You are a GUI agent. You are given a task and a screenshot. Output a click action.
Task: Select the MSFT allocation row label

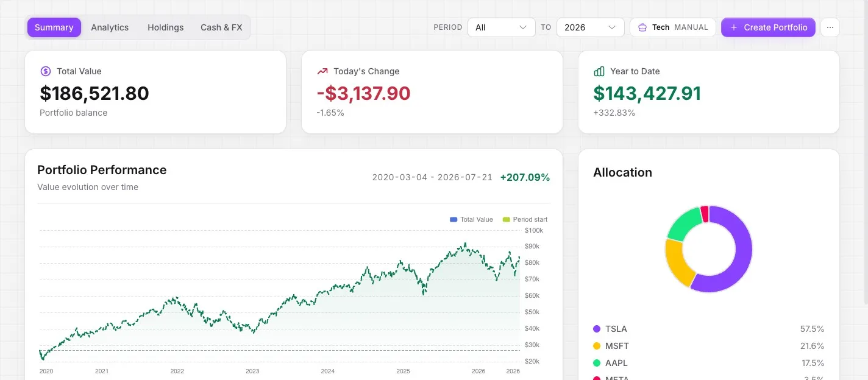click(x=617, y=346)
